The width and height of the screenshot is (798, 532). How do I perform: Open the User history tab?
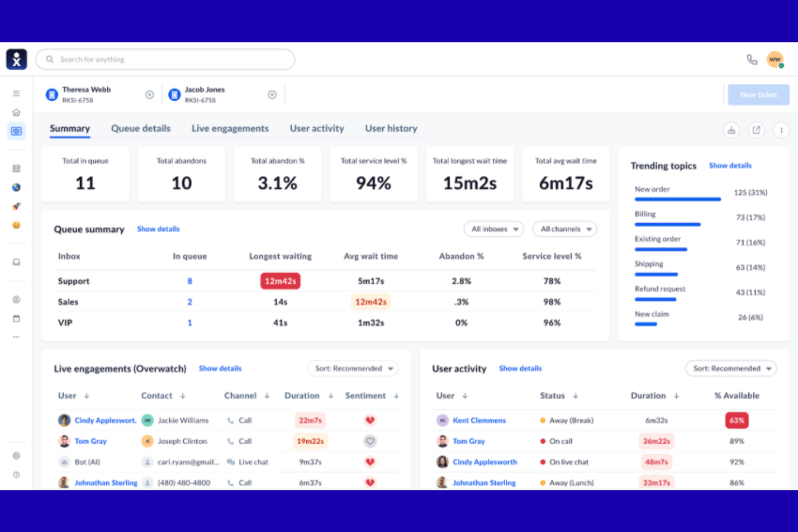click(391, 128)
